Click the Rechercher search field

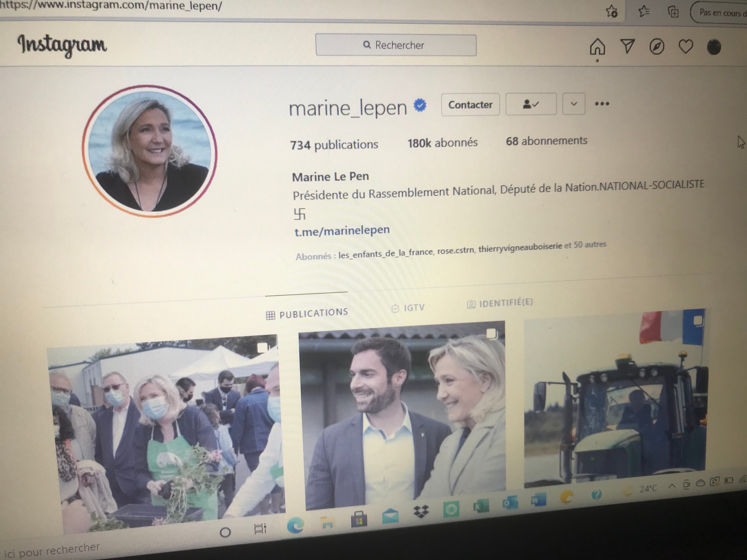(x=396, y=45)
